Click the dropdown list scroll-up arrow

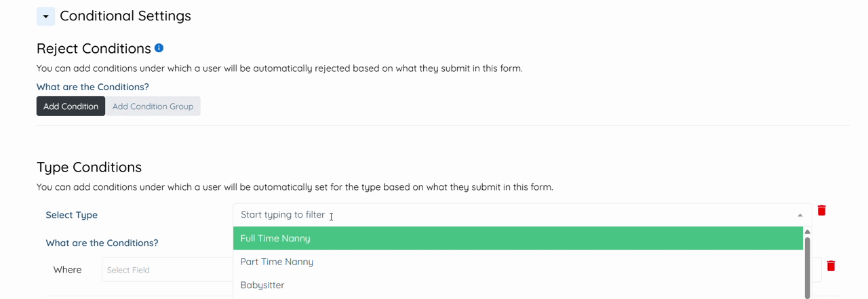point(807,232)
